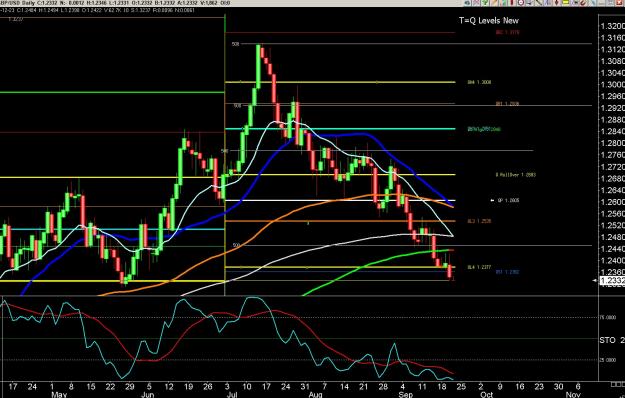Click the Sep label on date axis
This screenshot has width=625, height=398.
click(406, 394)
